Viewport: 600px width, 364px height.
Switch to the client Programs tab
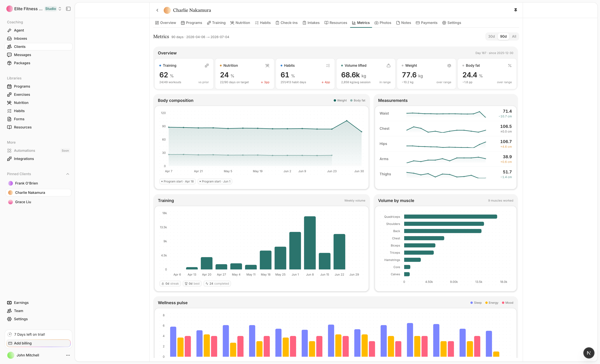[x=191, y=23]
